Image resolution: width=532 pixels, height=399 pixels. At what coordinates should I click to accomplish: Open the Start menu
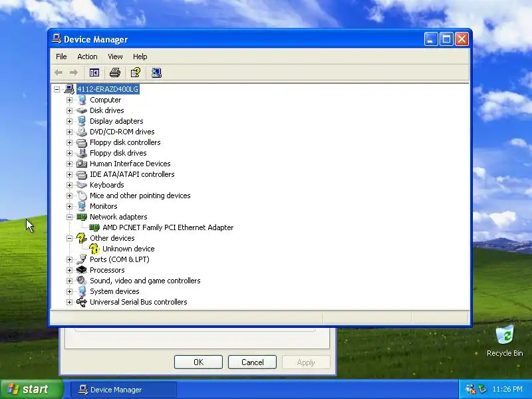(x=31, y=389)
